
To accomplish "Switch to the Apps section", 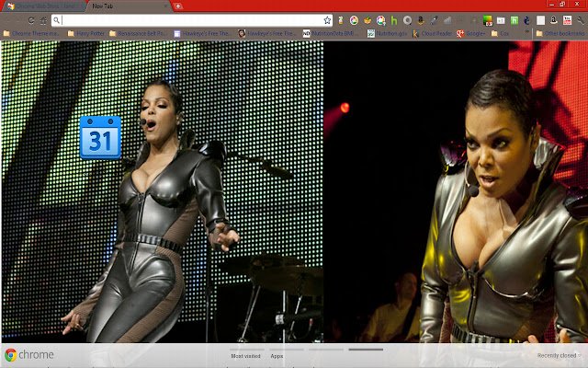I will (x=277, y=356).
